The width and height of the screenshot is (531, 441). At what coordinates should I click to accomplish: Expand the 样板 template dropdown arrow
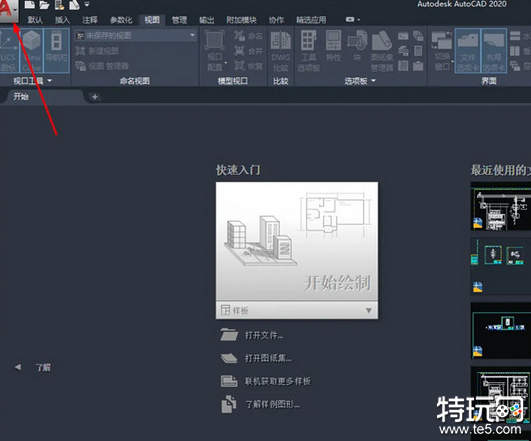(369, 310)
